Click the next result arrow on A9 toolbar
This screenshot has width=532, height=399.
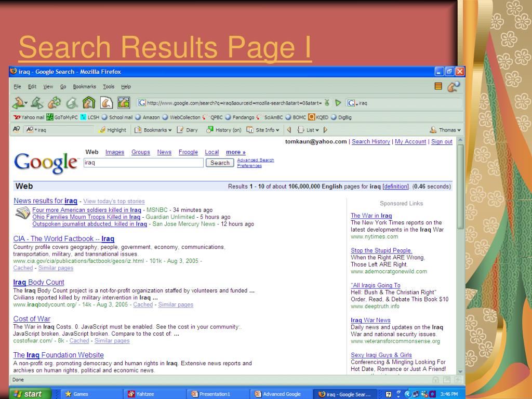click(x=325, y=129)
